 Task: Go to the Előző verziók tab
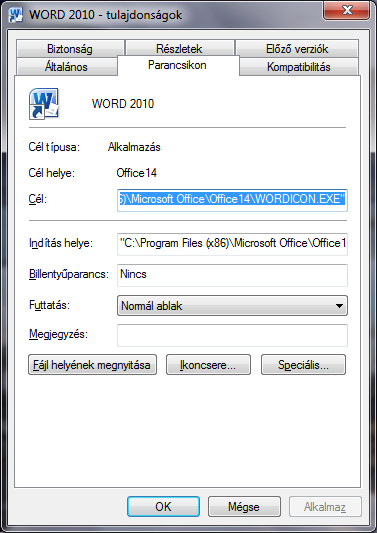297,49
